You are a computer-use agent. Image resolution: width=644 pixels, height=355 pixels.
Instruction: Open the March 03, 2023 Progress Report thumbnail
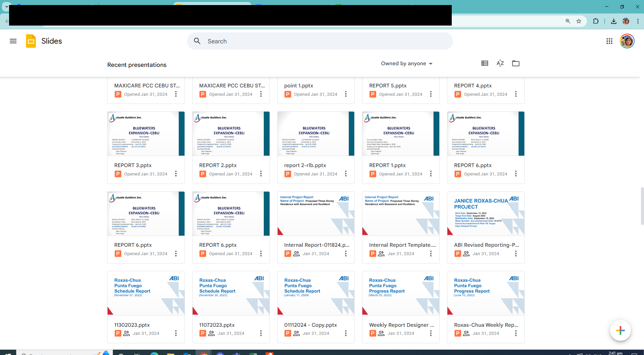pyautogui.click(x=401, y=293)
